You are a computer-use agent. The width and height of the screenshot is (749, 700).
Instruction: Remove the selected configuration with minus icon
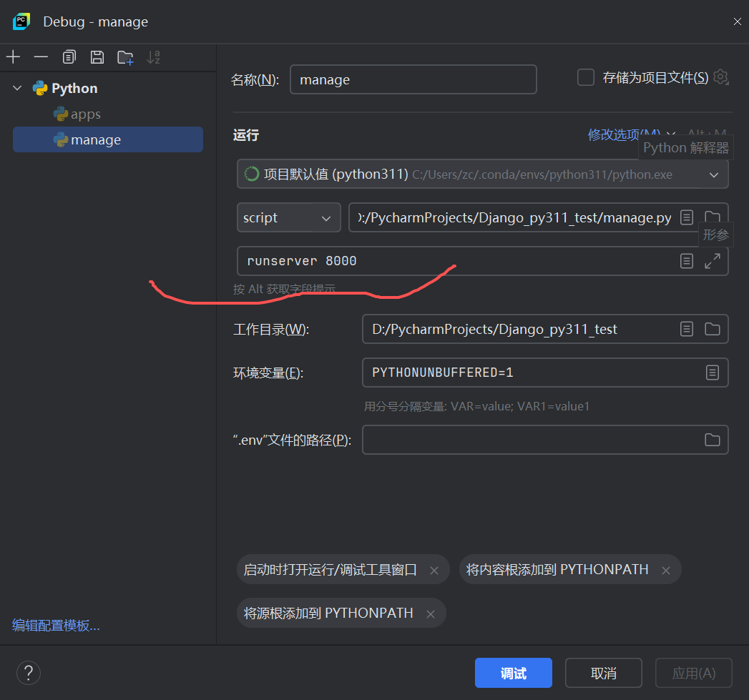41,57
